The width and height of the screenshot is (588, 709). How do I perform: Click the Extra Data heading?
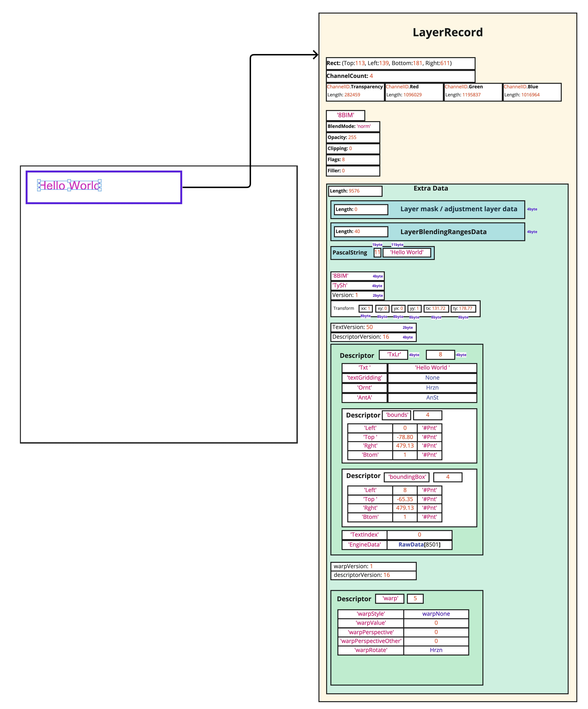(431, 188)
